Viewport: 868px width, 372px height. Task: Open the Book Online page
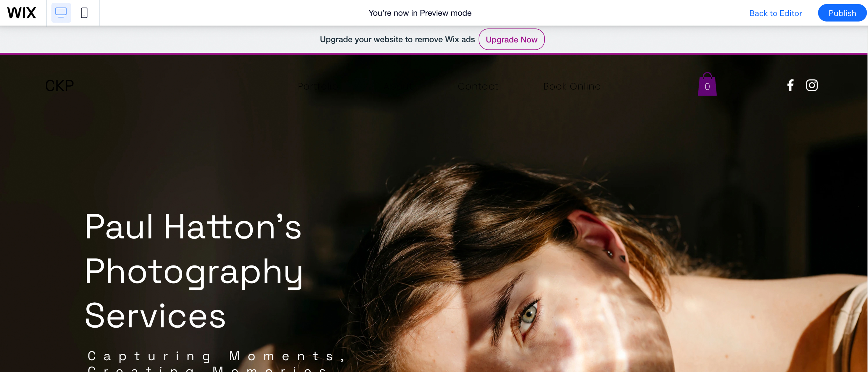[x=572, y=86]
